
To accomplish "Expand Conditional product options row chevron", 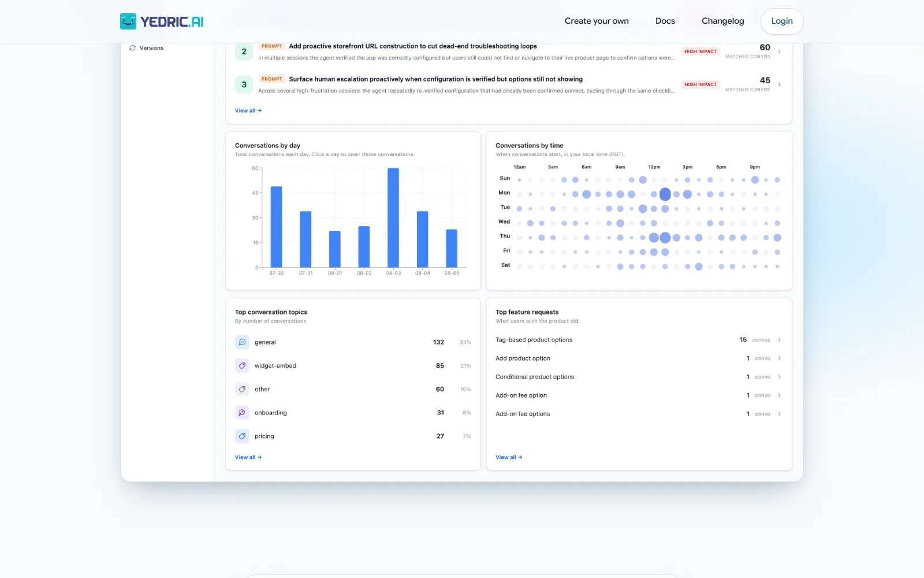I will tap(779, 377).
